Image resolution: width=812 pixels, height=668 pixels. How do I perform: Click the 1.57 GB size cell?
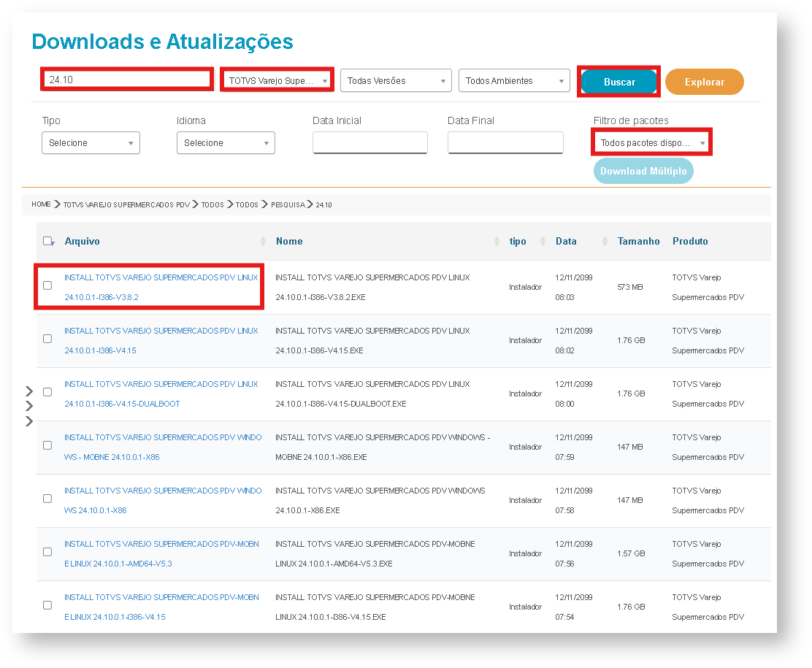(631, 553)
